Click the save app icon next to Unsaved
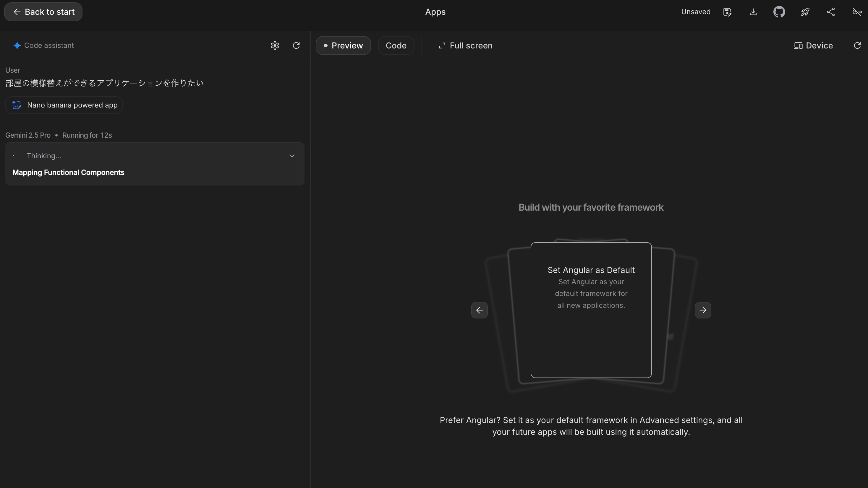The image size is (868, 488). (x=727, y=12)
